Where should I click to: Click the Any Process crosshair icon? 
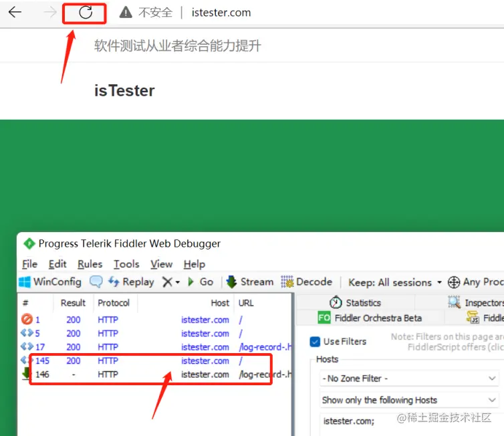click(454, 282)
